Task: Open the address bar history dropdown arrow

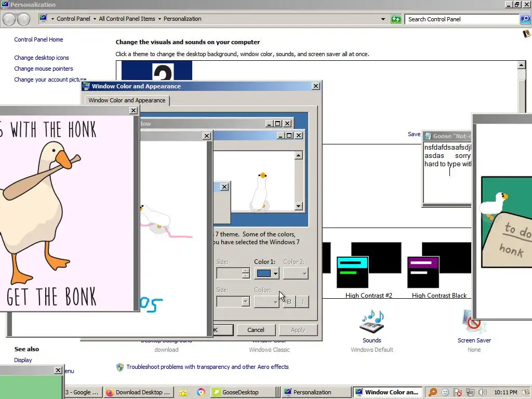Action: (383, 19)
